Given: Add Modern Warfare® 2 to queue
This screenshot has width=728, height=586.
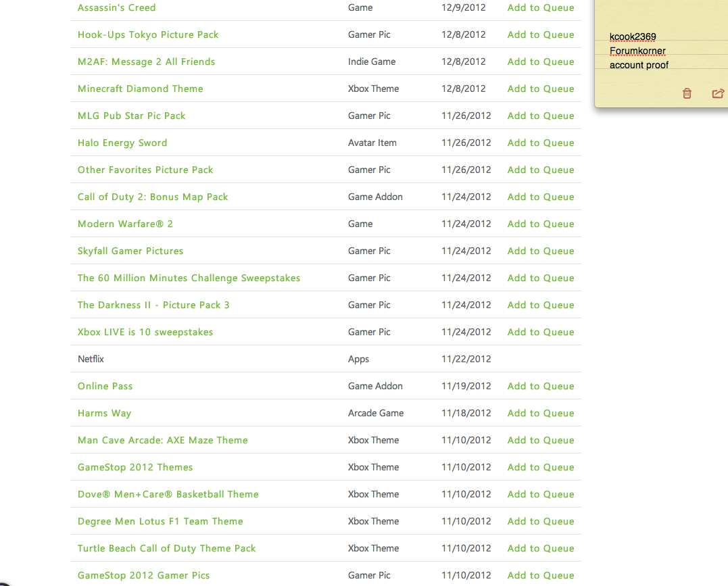Looking at the screenshot, I should (541, 224).
